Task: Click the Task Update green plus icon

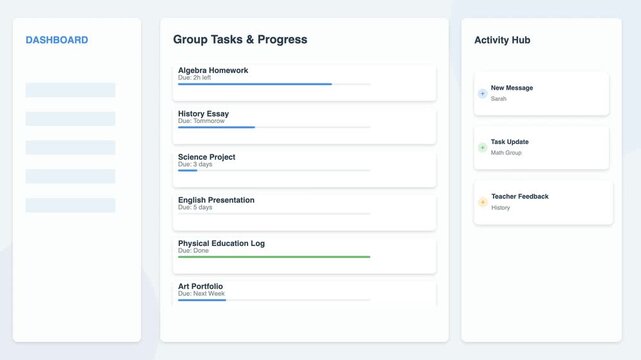Action: tap(482, 148)
